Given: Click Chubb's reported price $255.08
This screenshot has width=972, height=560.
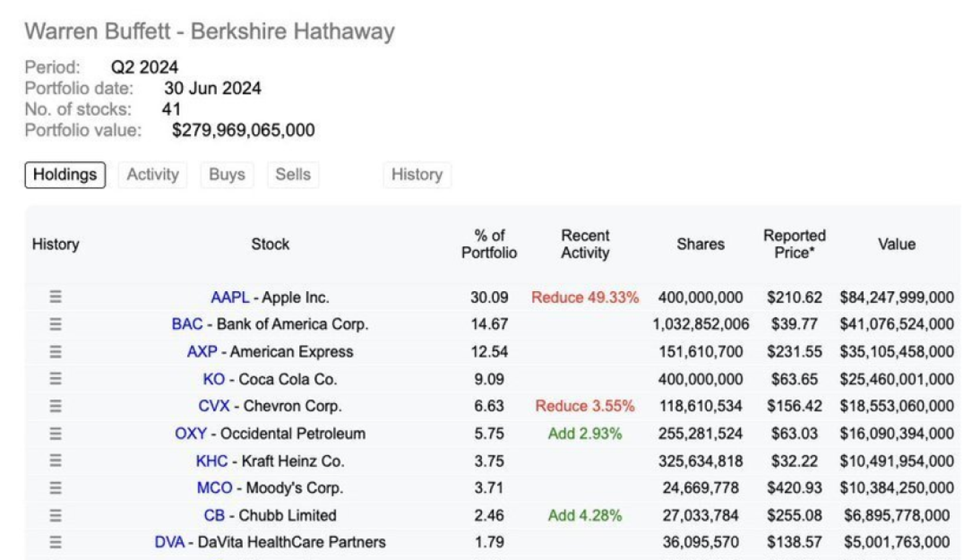Looking at the screenshot, I should pos(794,515).
